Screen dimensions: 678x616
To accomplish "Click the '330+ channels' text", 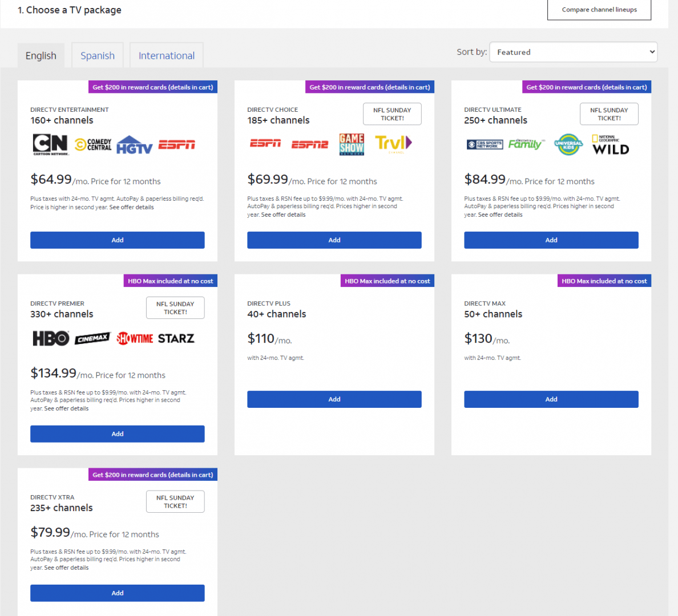I will click(x=62, y=314).
